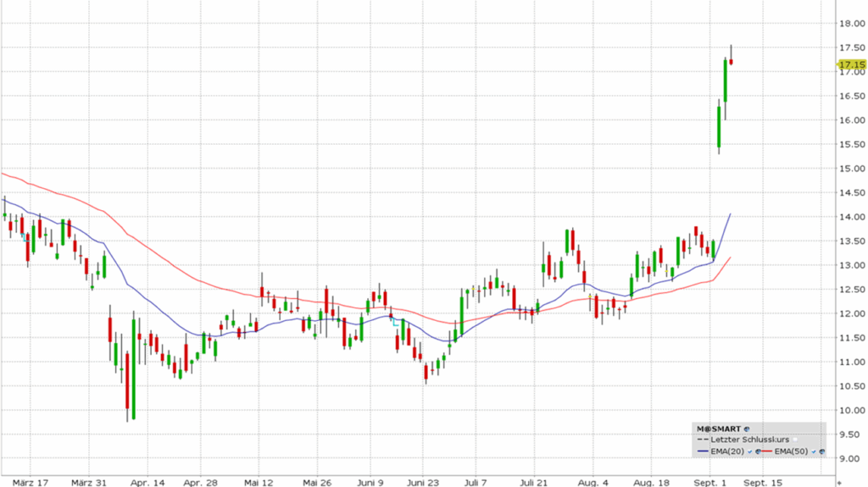Toggle the EMA(50) checkbox
This screenshot has width=868, height=487.
(x=814, y=451)
